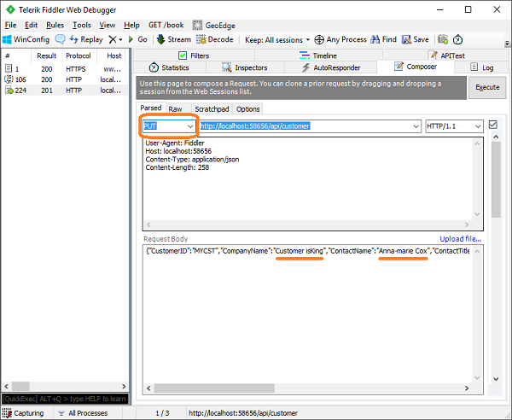Select the Options sub-tab
Screen dimensions: 512x420
pos(247,109)
